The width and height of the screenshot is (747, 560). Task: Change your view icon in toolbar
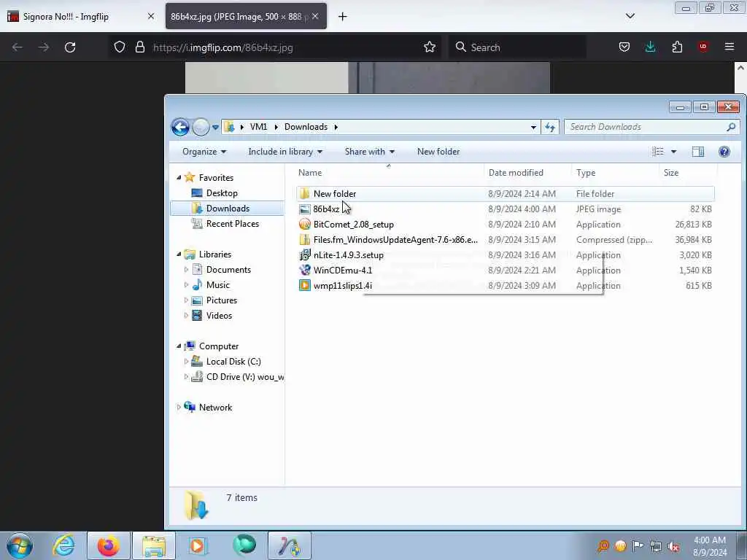click(x=658, y=152)
